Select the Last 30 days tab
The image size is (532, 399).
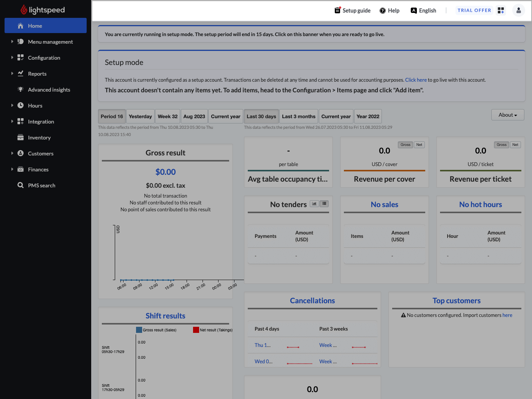261,116
